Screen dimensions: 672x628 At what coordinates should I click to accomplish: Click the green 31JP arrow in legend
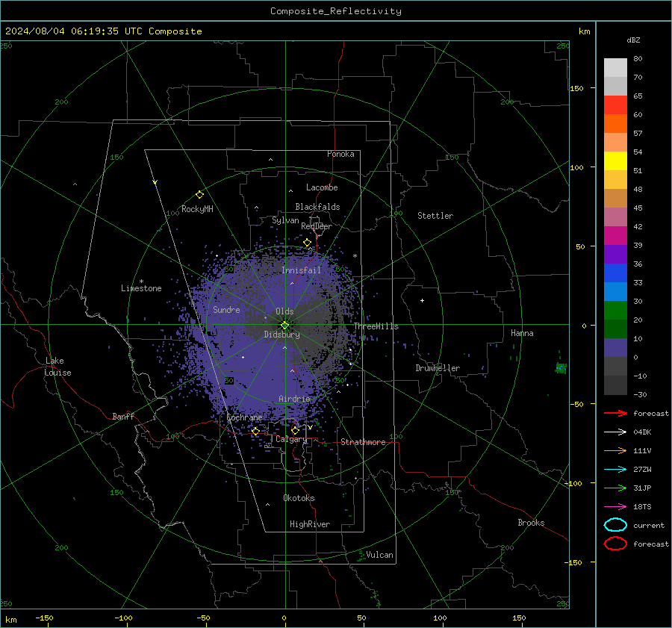[x=615, y=488]
